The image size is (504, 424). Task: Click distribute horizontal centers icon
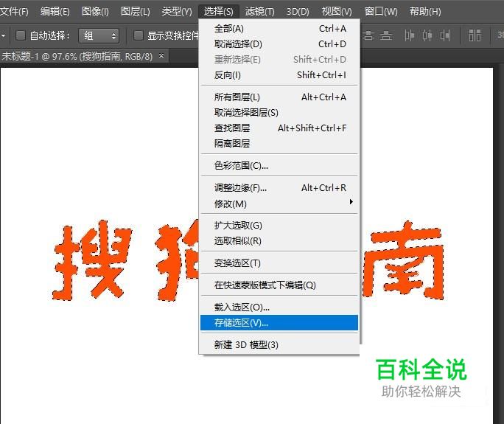pos(427,35)
